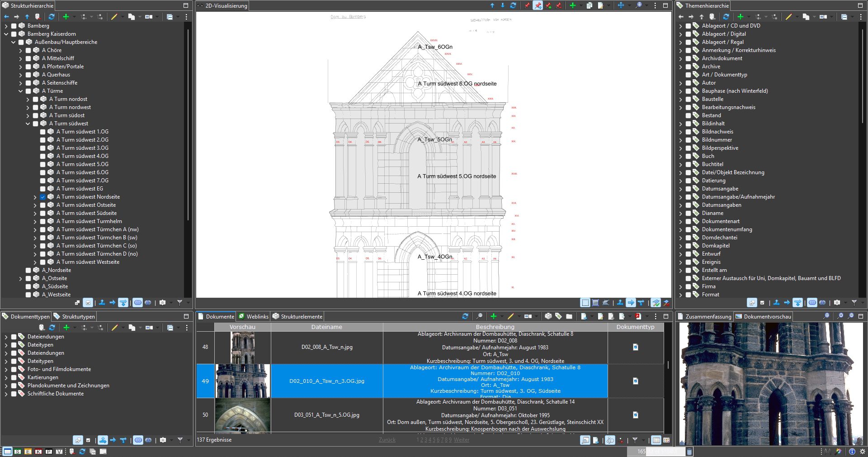Uncheck the A Turm südwest Nordseite checkbox
The image size is (868, 457).
coord(43,197)
